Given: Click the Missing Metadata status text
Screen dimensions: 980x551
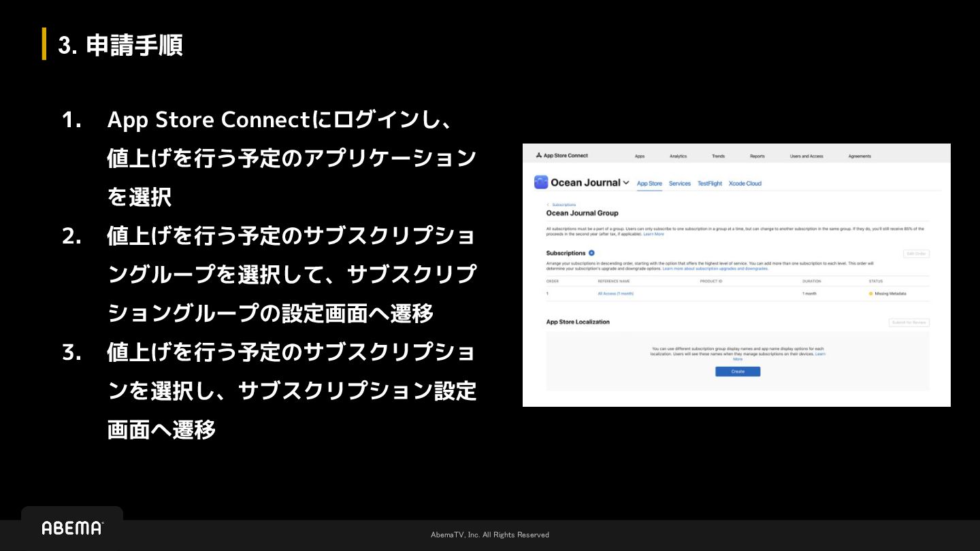Looking at the screenshot, I should point(891,294).
